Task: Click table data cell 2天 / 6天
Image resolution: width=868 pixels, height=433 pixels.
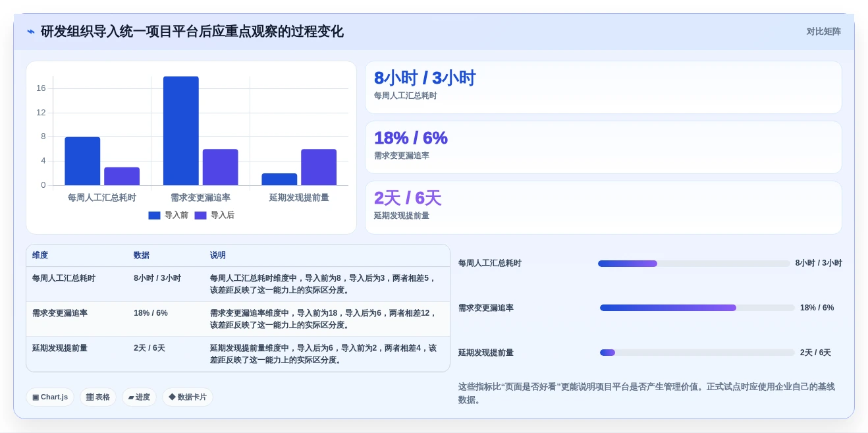Action: (149, 348)
